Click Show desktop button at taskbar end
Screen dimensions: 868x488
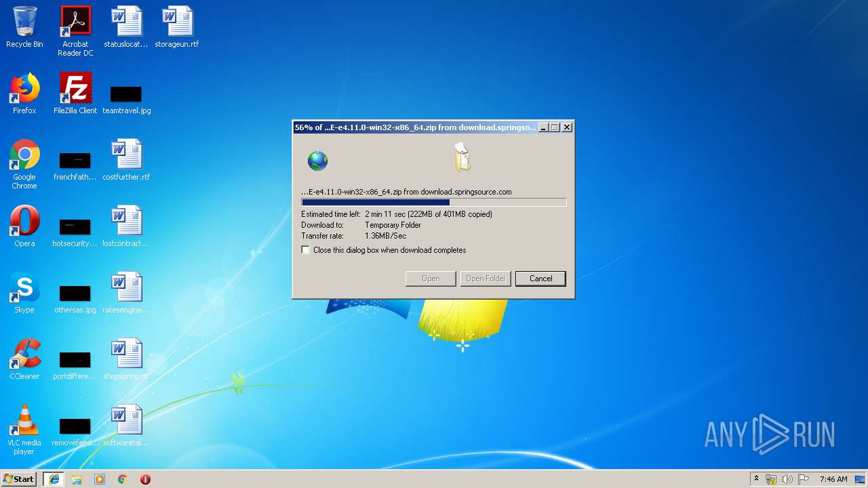(861, 479)
